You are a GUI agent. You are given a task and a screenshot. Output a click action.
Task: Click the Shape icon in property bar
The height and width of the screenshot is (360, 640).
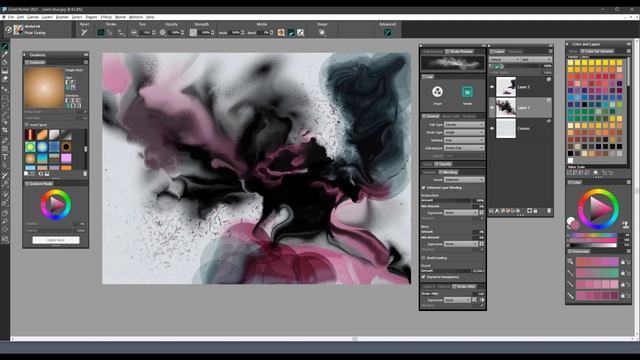322,32
